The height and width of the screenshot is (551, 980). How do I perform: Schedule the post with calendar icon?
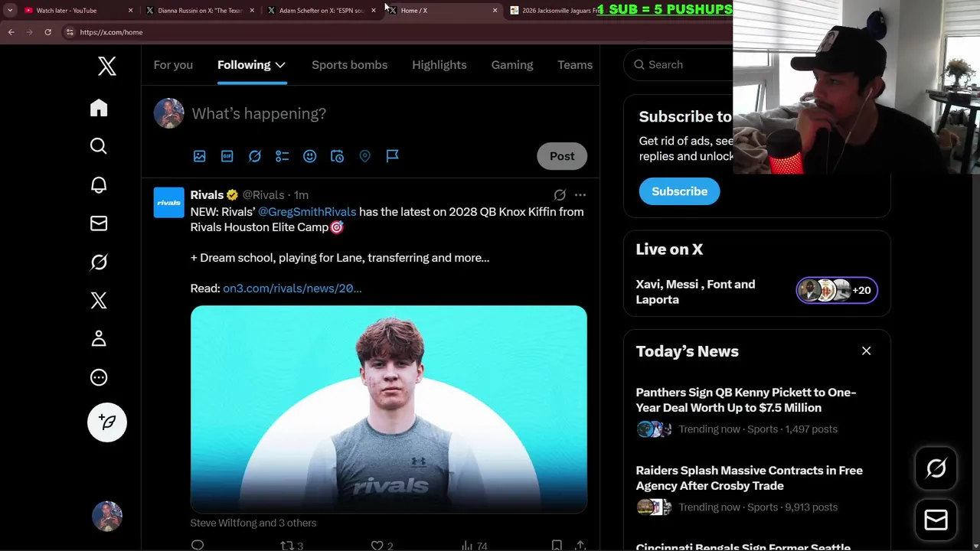pyautogui.click(x=338, y=156)
